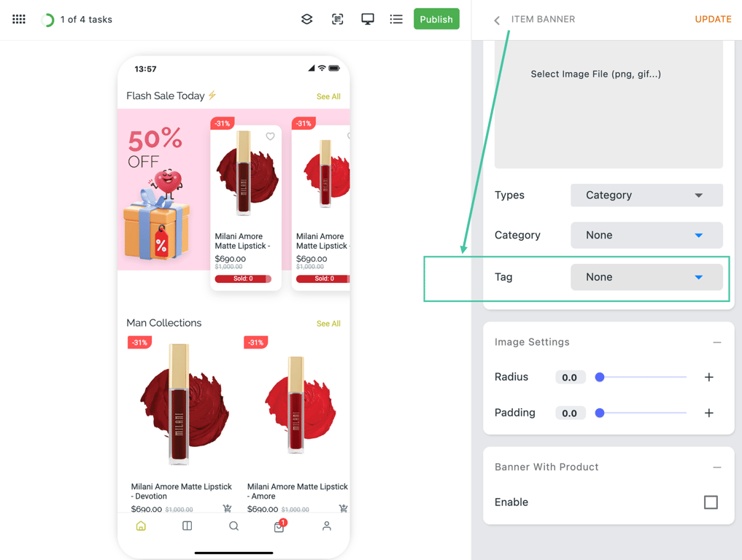This screenshot has height=560, width=742.
Task: Click Radius slider handle
Action: pyautogui.click(x=600, y=377)
